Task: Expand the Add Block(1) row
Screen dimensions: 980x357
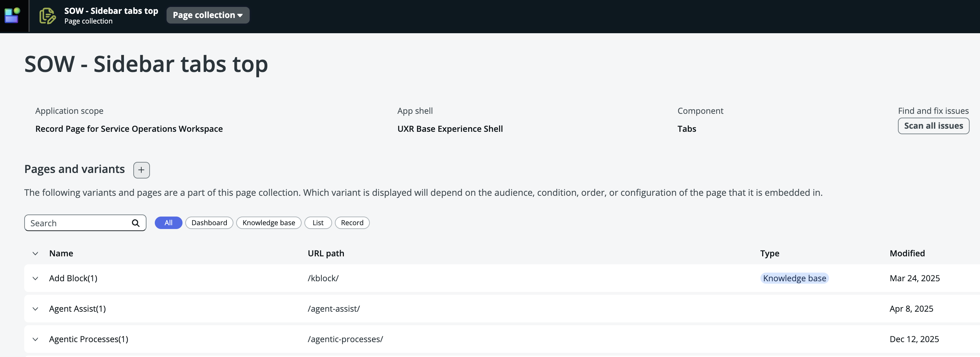Action: 35,278
